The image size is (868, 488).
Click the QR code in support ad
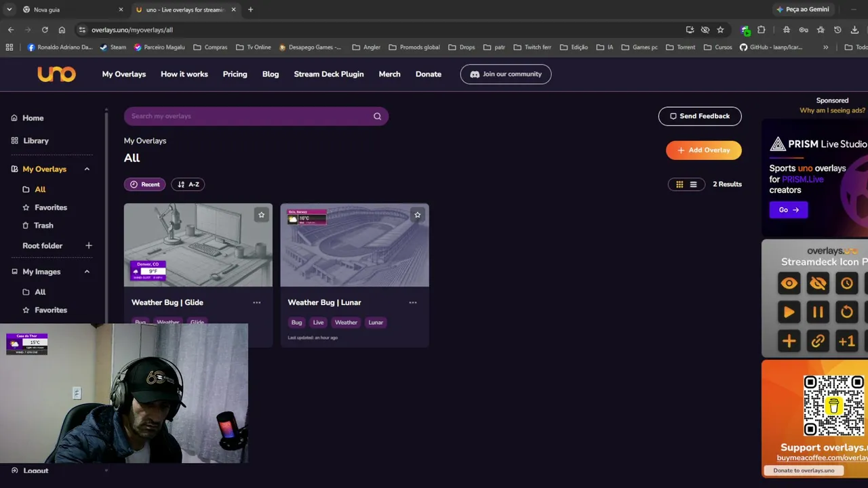834,405
